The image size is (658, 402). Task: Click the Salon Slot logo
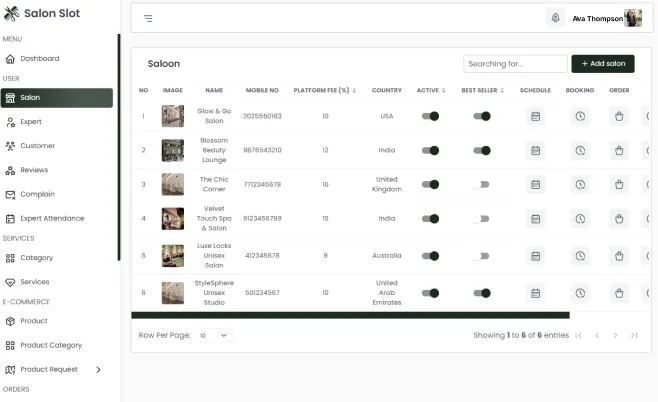click(x=42, y=13)
